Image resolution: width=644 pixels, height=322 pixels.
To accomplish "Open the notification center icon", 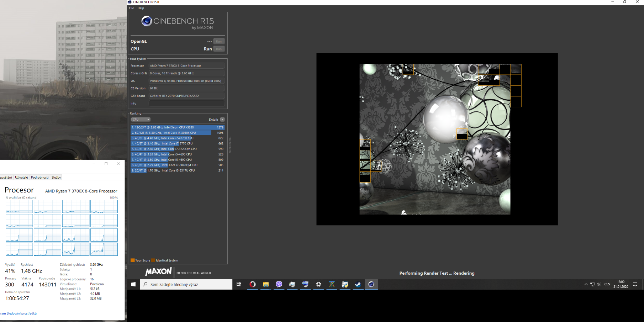I will [635, 284].
